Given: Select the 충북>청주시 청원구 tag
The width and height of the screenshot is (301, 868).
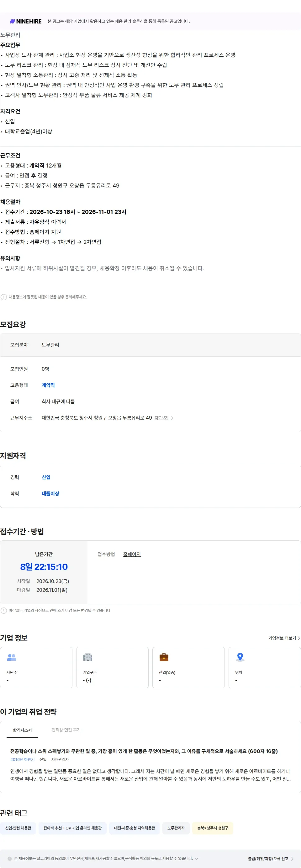Looking at the screenshot, I should point(213,828).
